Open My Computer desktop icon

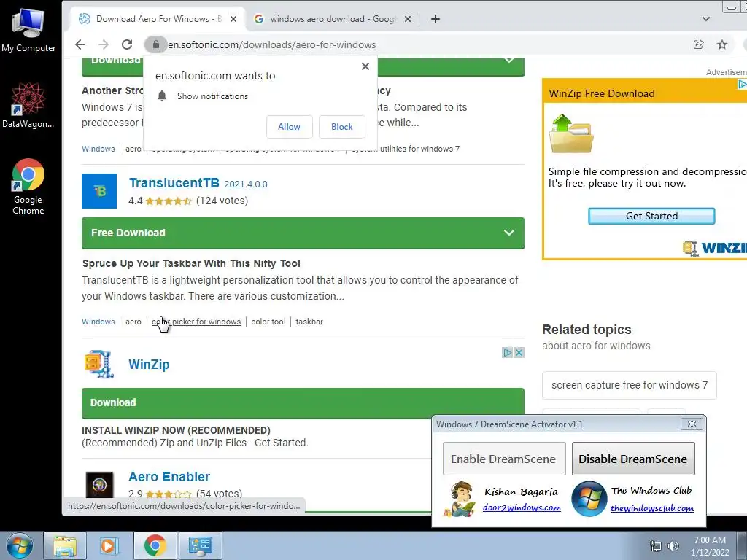pos(28,31)
